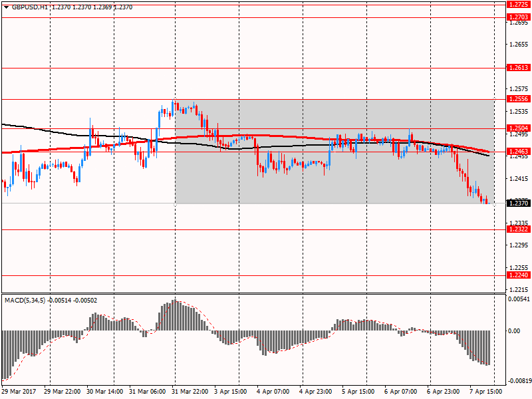This screenshot has width=532, height=399.
Task: Select the red 1.2322 price level label
Action: [x=519, y=229]
